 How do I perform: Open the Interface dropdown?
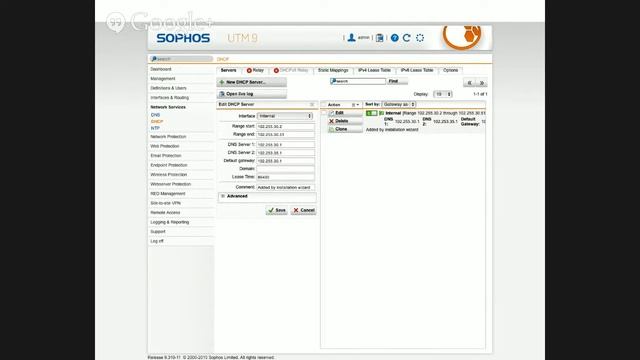click(285, 116)
